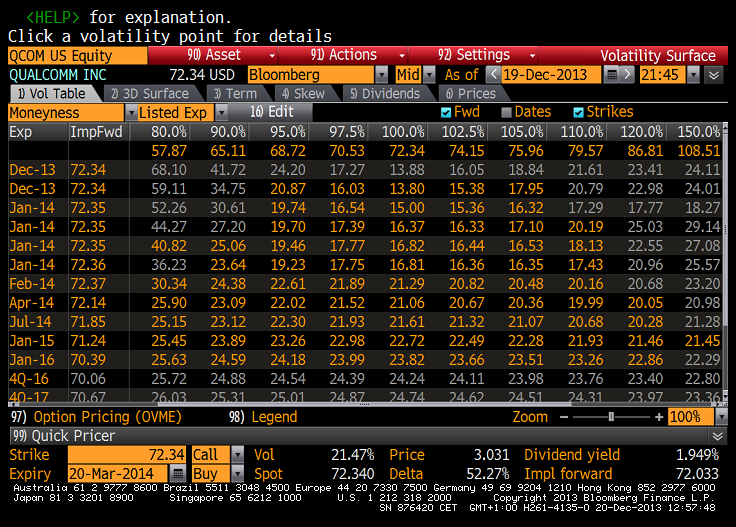Click the Dividend yield 1.949% value
The height and width of the screenshot is (527, 736).
(697, 455)
